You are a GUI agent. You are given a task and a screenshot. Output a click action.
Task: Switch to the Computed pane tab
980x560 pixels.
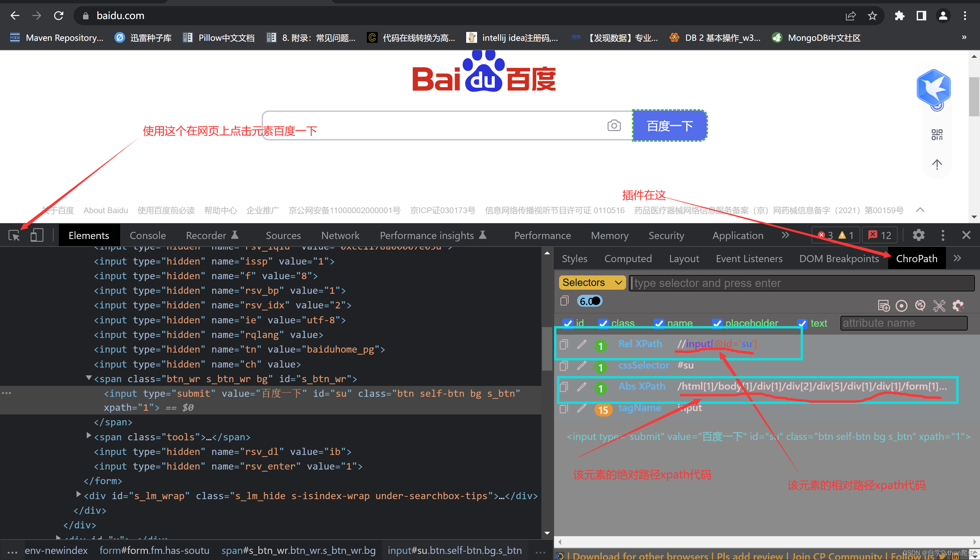pos(628,258)
